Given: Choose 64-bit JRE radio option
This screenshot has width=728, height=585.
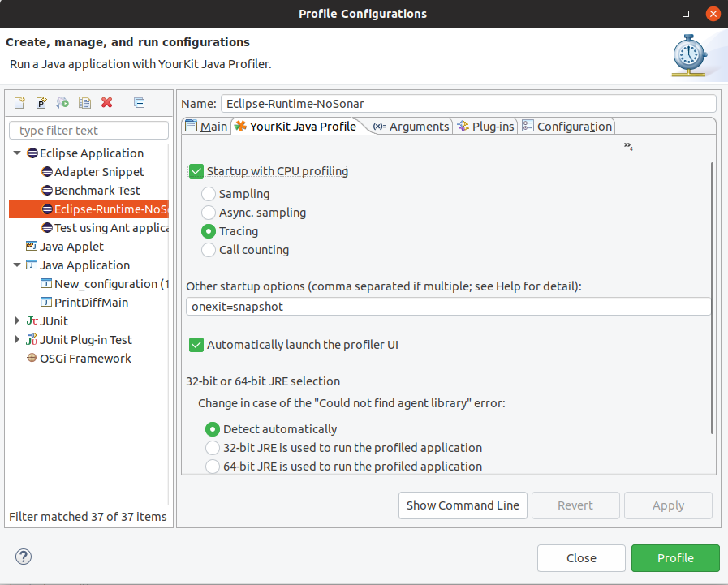Looking at the screenshot, I should pyautogui.click(x=213, y=467).
